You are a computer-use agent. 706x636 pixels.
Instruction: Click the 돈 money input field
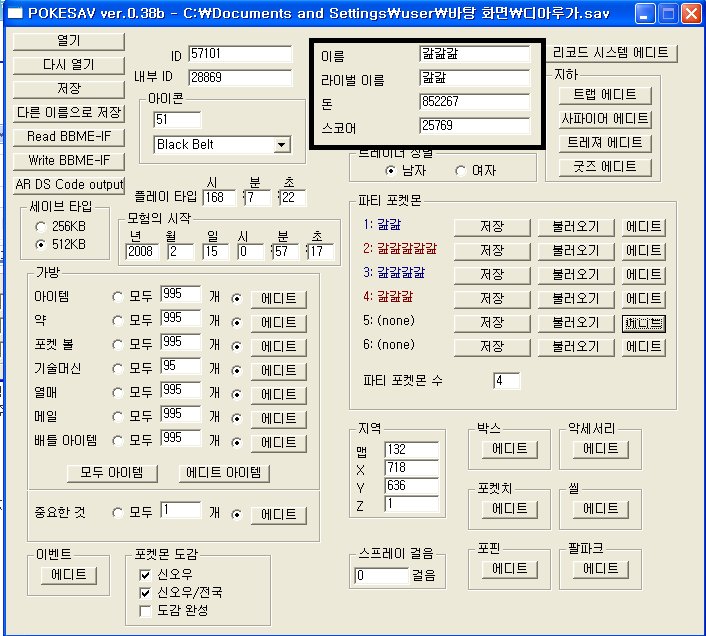[x=474, y=102]
